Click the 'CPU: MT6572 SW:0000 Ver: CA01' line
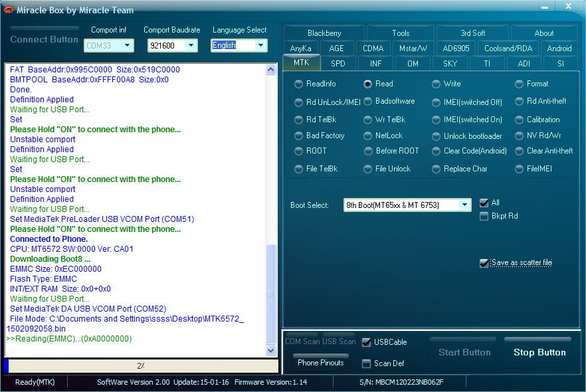The height and width of the screenshot is (392, 586). coord(71,249)
